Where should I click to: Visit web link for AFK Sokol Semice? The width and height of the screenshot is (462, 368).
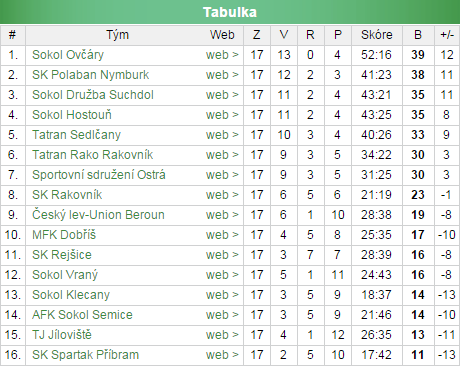point(222,315)
